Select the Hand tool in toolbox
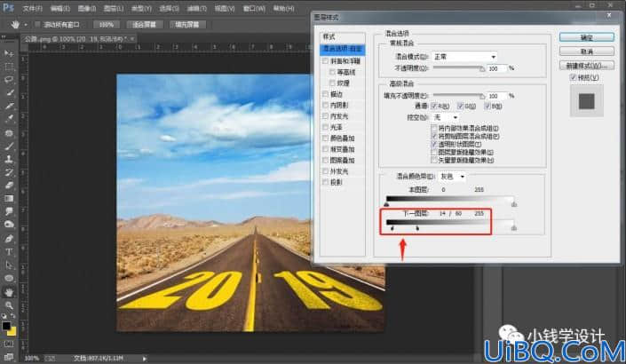The image size is (626, 364). coord(9,292)
